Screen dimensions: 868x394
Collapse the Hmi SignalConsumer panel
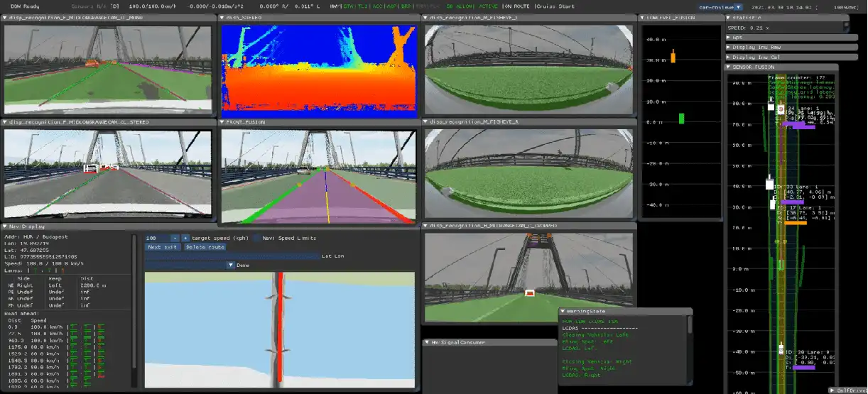point(425,342)
